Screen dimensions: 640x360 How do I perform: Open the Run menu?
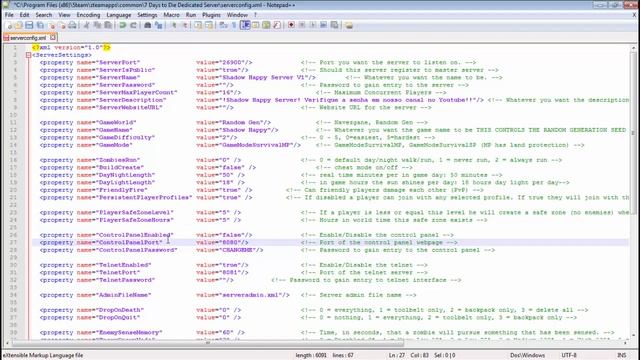pyautogui.click(x=191, y=15)
